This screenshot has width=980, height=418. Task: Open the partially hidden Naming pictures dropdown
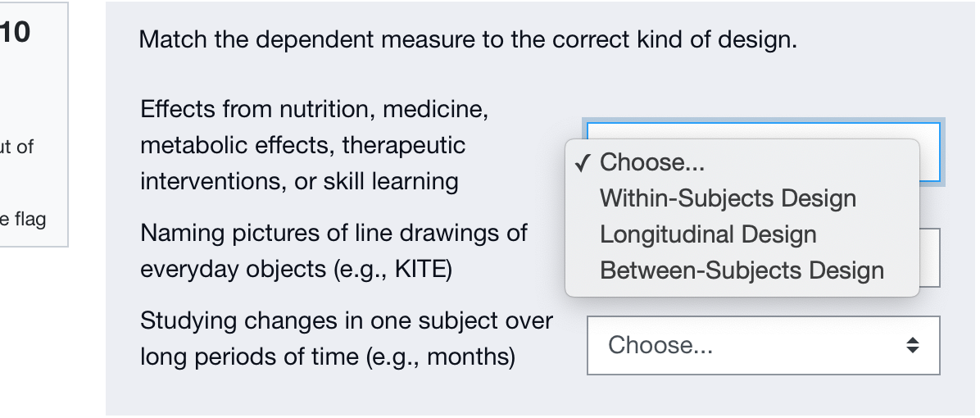929,257
